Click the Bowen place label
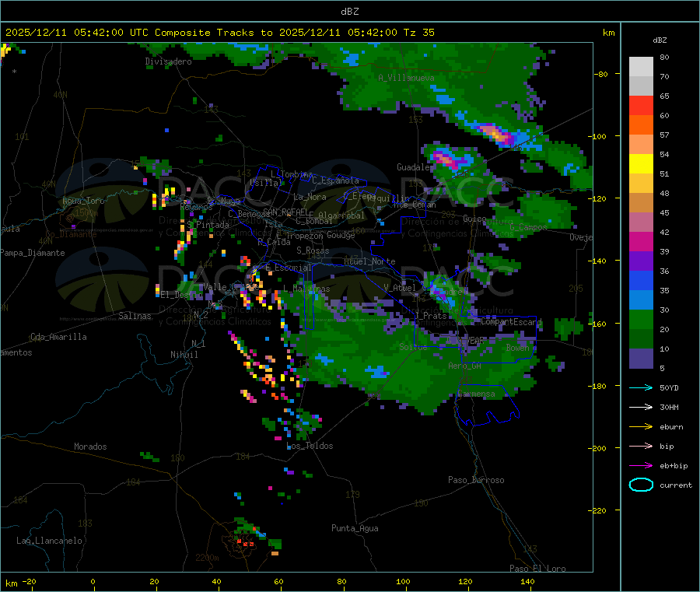The image size is (700, 592). click(517, 347)
